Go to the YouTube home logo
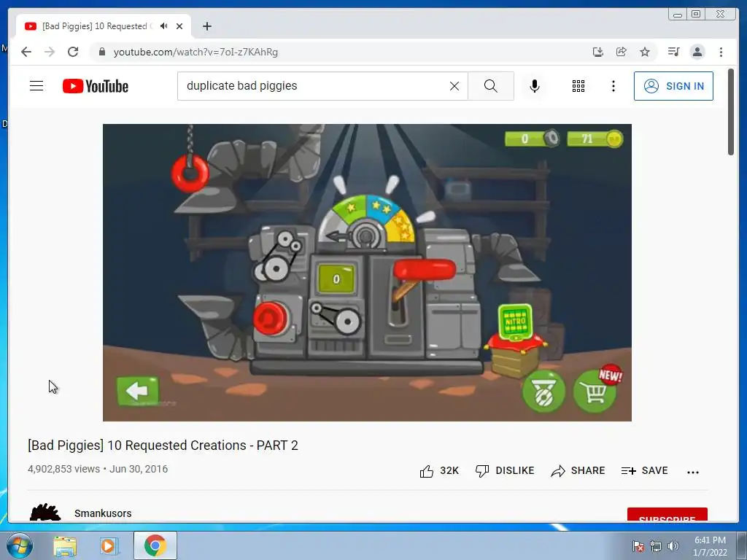 pos(96,86)
